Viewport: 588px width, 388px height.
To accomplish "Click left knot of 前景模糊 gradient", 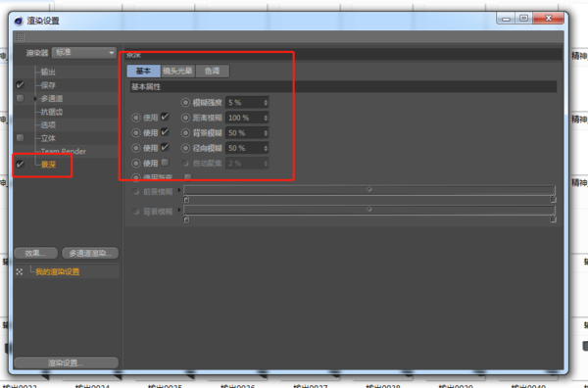I will 186,199.
